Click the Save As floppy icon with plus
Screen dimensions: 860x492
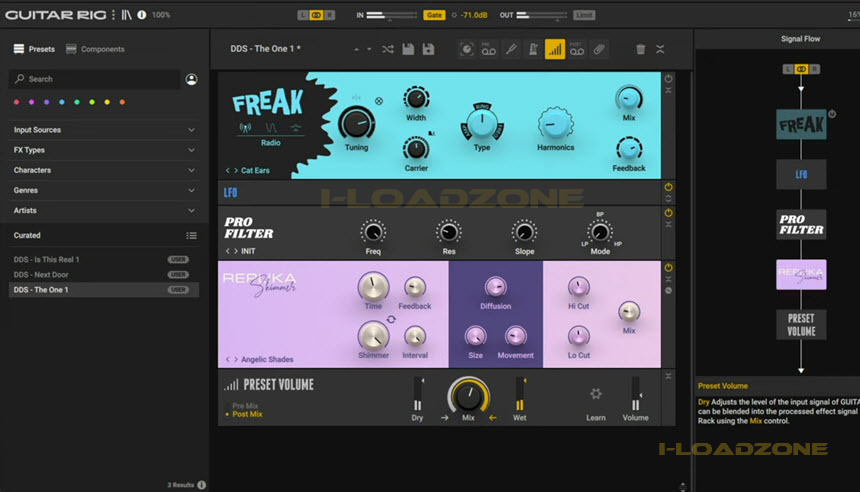pyautogui.click(x=428, y=49)
